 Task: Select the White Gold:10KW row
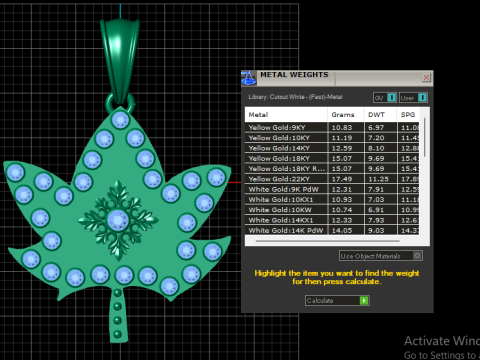click(x=332, y=210)
